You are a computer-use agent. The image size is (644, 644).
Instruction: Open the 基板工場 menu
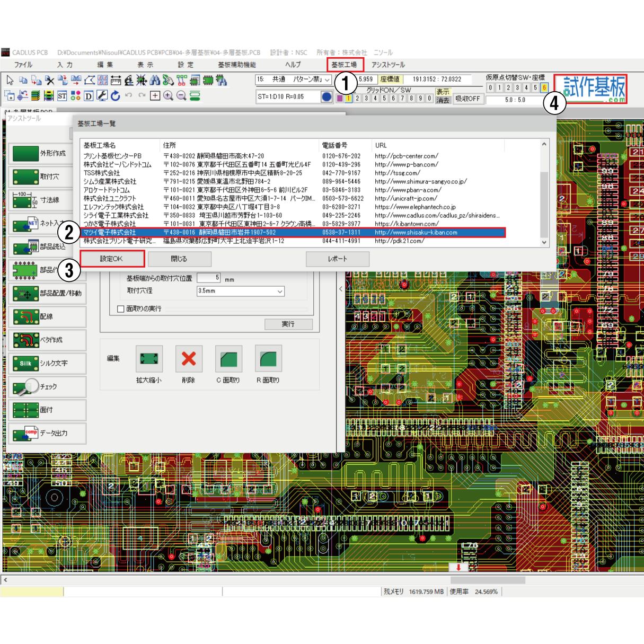click(345, 65)
